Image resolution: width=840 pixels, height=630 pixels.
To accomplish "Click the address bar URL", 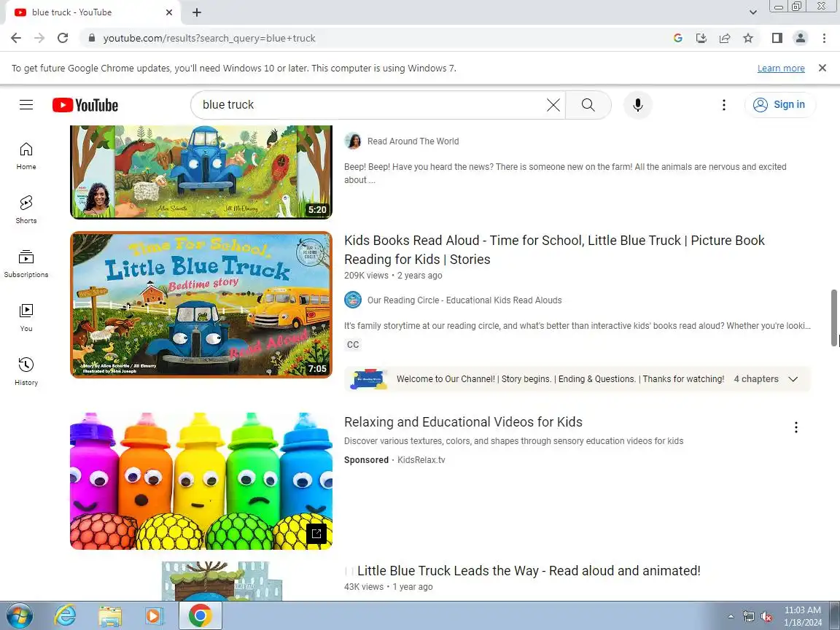I will tap(209, 38).
